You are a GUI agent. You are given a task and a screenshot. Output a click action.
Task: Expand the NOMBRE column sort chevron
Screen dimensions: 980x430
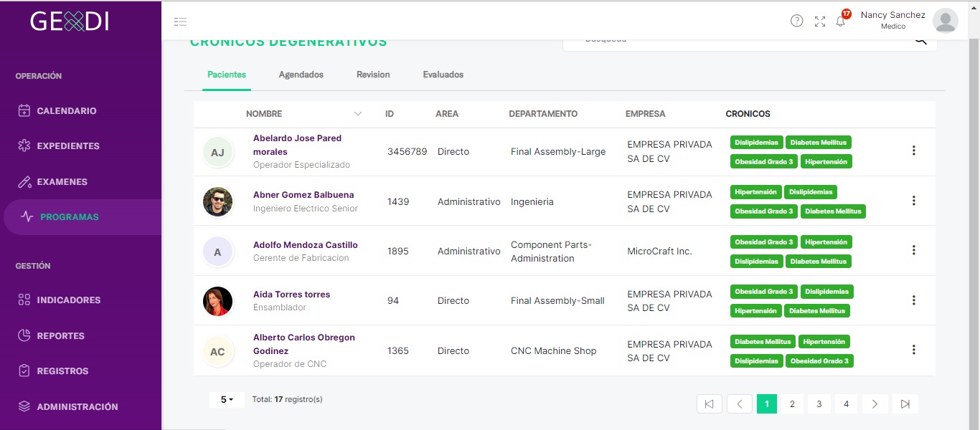tap(358, 114)
